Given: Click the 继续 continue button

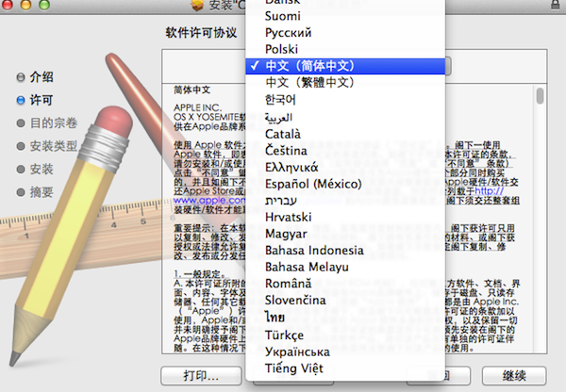Looking at the screenshot, I should click(514, 376).
